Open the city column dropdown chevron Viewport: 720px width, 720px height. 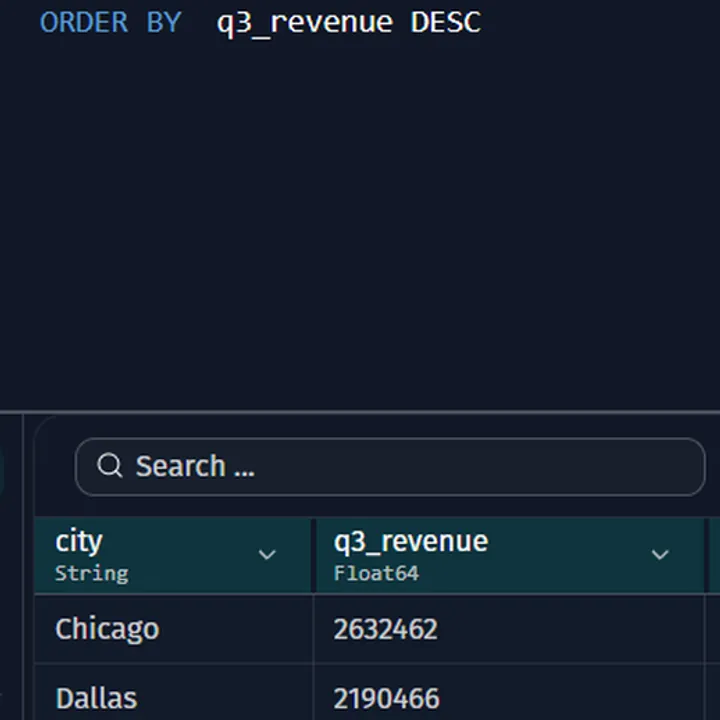point(267,555)
